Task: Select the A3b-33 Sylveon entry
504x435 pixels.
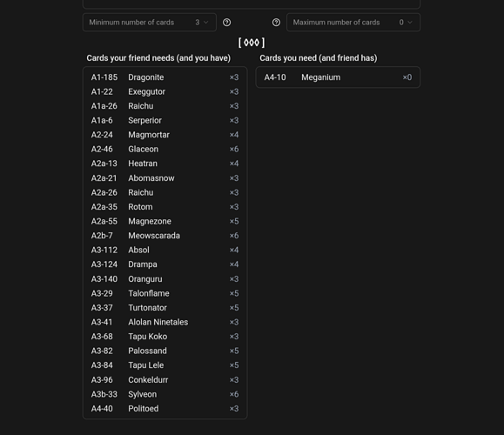Action: click(165, 394)
